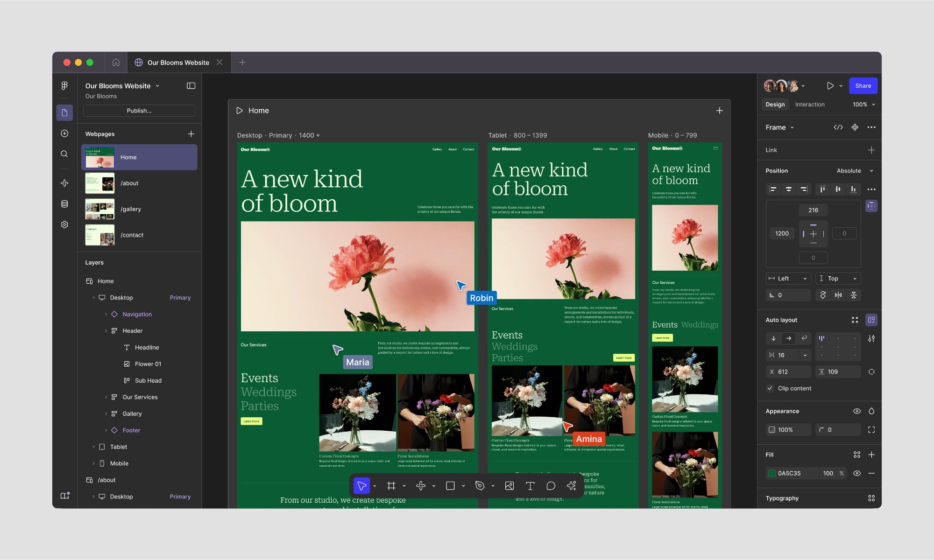Click the Image tool icon
This screenshot has height=560, width=934.
tap(509, 486)
